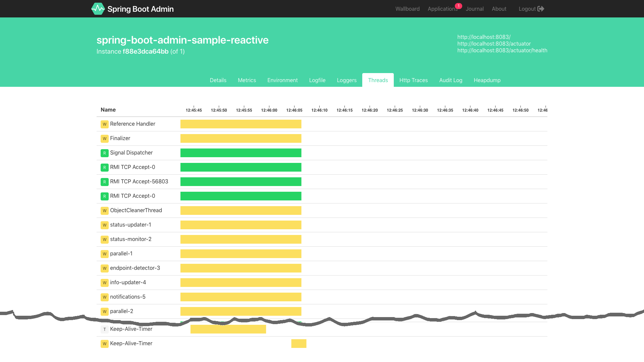Image resolution: width=644 pixels, height=362 pixels.
Task: Click the About navigation icon
Action: point(499,8)
